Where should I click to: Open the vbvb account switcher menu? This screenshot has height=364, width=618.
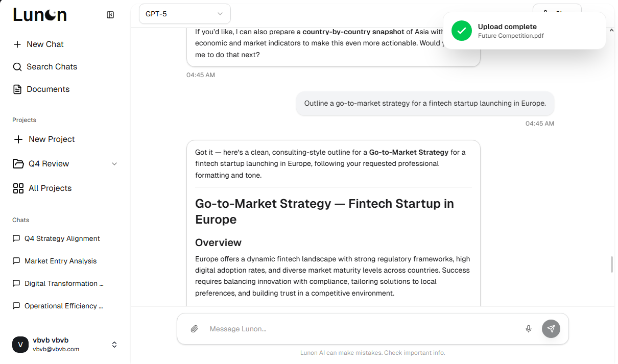[x=114, y=345]
